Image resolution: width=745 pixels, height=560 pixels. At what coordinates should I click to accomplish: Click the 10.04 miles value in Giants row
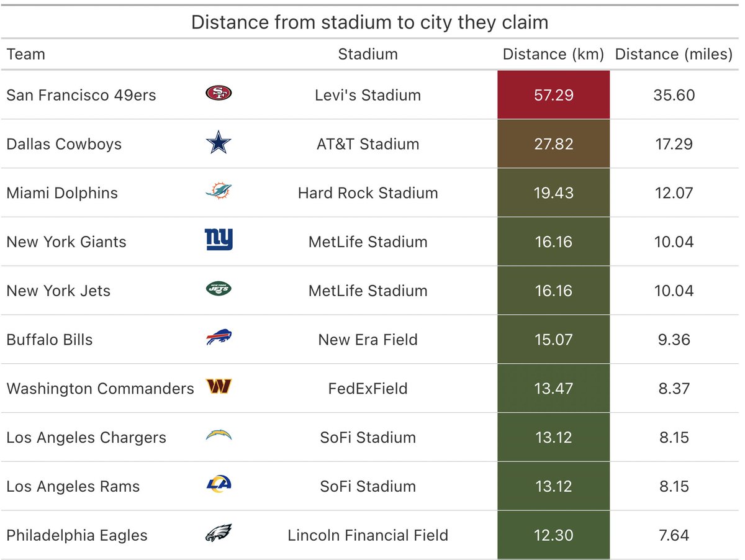pos(674,242)
